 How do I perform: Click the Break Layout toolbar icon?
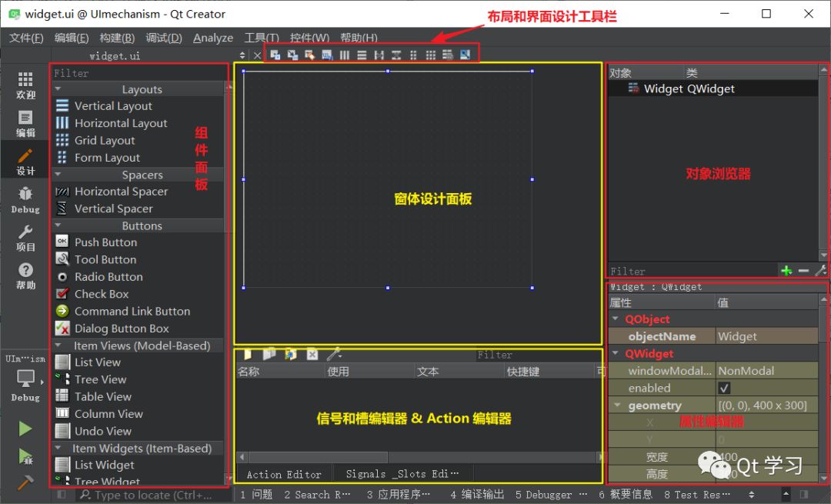click(446, 55)
